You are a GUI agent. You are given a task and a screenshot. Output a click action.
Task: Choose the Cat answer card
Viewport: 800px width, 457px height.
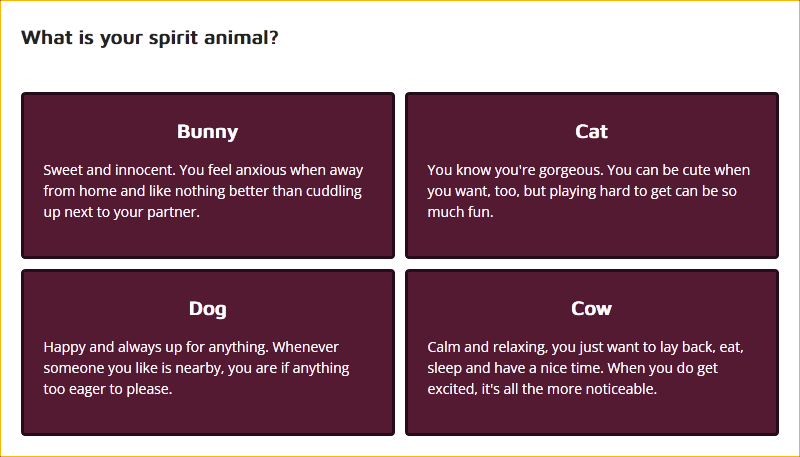tap(592, 175)
